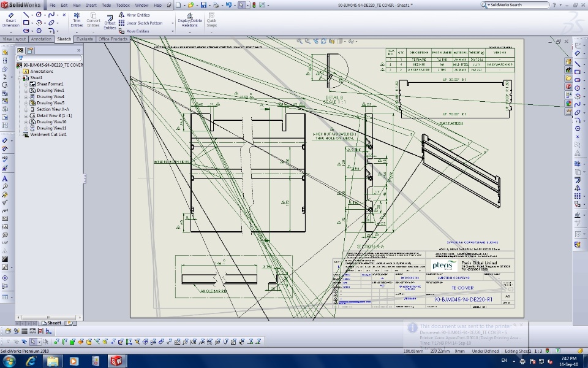Screen dimensions: 588x368
Task: Click Move Entities
Action: [x=134, y=31]
